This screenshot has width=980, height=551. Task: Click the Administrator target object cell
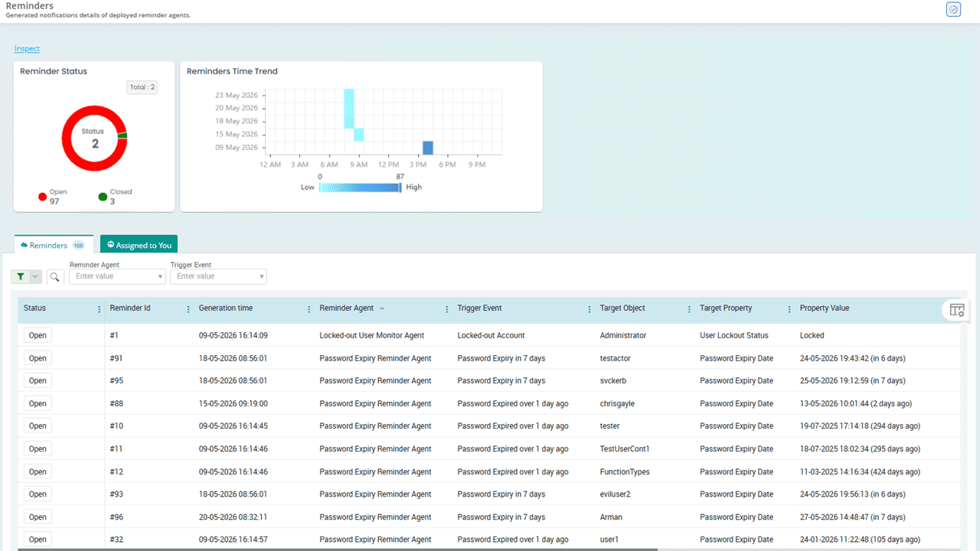[x=623, y=335]
